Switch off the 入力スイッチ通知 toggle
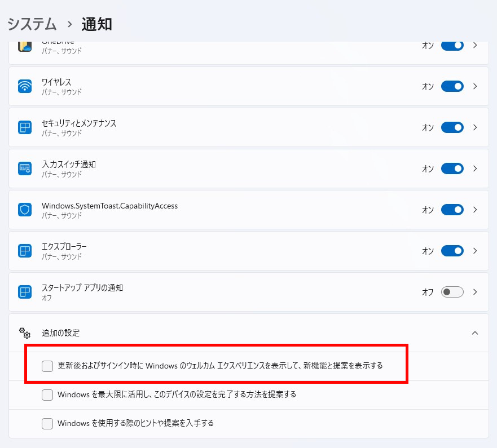Viewport: 497px width, 448px height. coord(452,168)
